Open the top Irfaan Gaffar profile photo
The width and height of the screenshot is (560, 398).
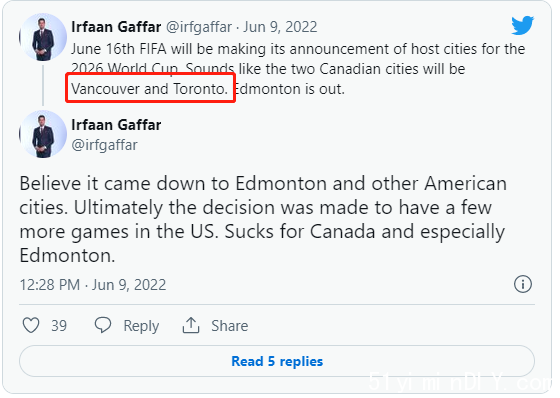[x=43, y=37]
